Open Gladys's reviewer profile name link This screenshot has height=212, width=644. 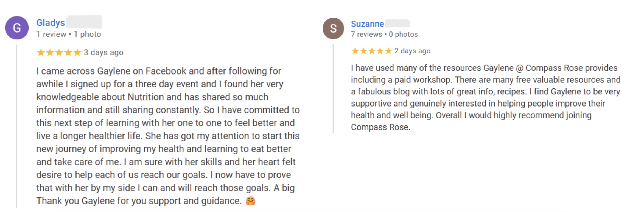[x=51, y=23]
